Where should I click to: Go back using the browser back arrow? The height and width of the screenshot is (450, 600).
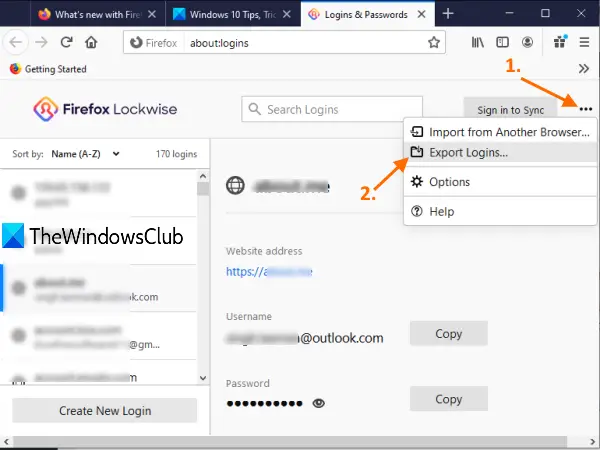coord(16,42)
